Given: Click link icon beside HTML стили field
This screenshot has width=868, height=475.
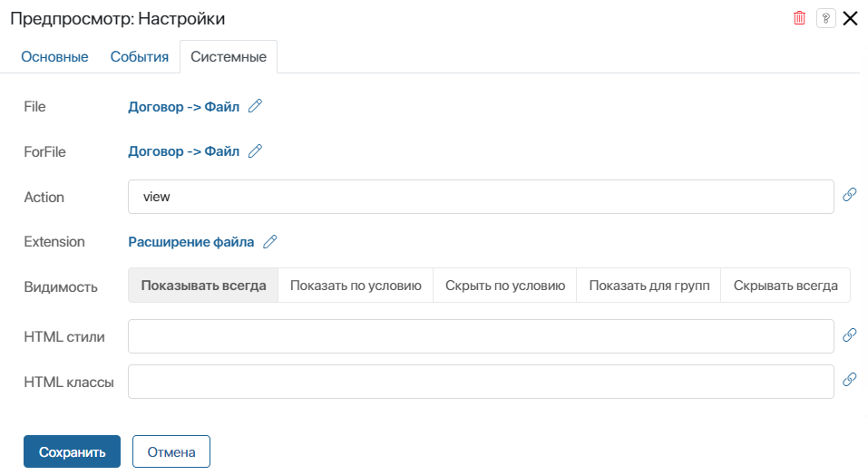Looking at the screenshot, I should (849, 335).
